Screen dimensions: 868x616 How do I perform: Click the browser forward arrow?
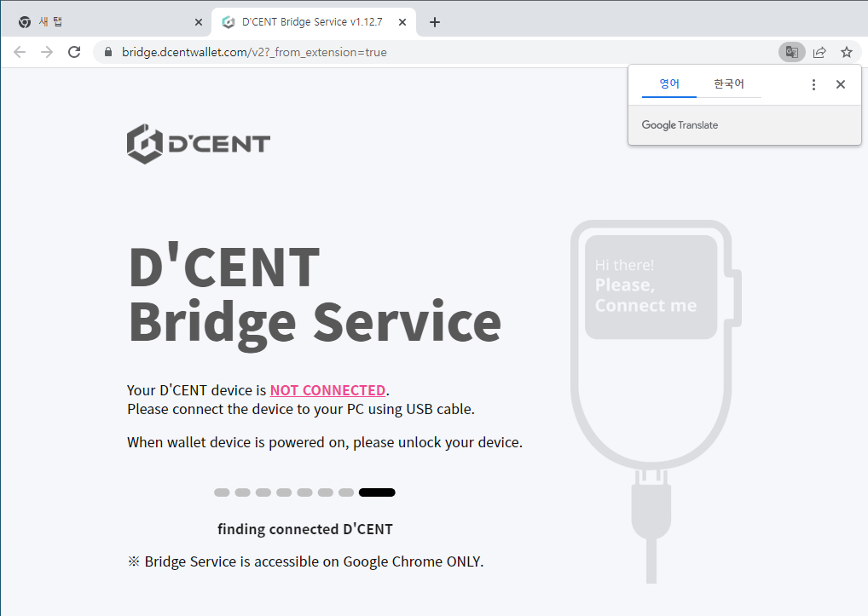click(x=47, y=52)
